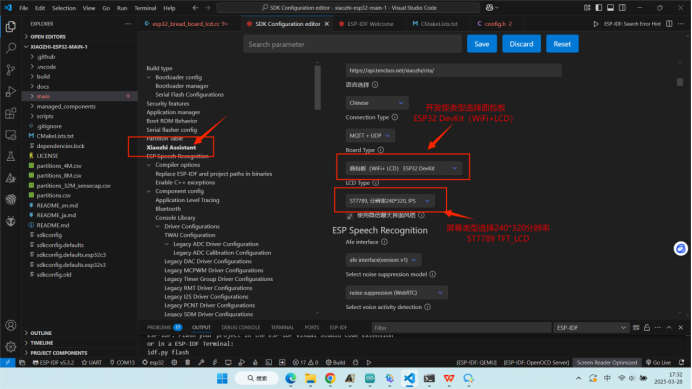Expand the managed_components folder
Viewport: 692px width, 389px height.
coord(65,106)
